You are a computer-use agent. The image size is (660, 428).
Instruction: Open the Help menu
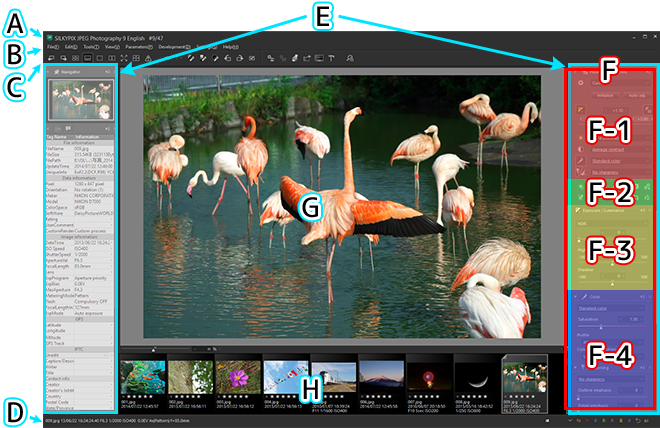pyautogui.click(x=231, y=47)
